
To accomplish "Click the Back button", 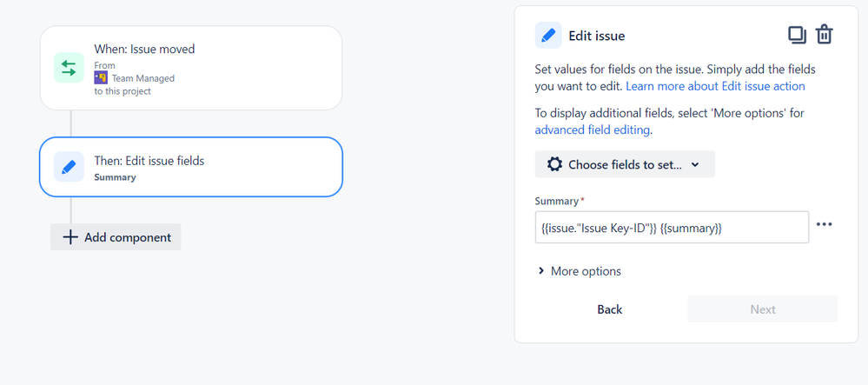I will [609, 309].
